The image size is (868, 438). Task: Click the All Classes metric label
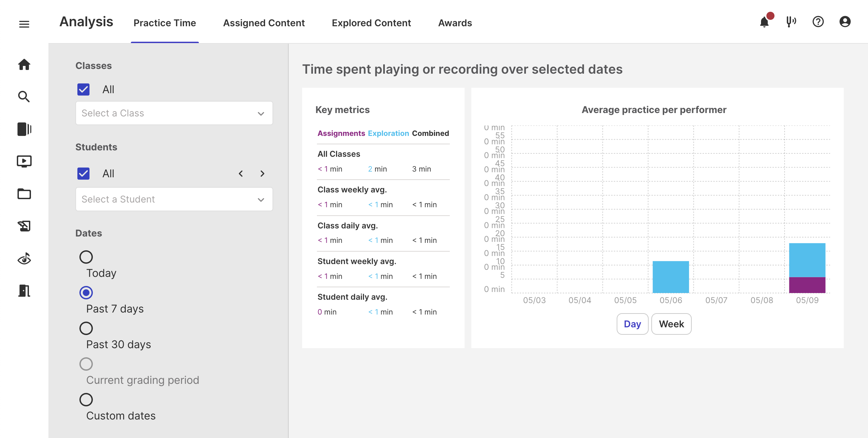pos(339,154)
